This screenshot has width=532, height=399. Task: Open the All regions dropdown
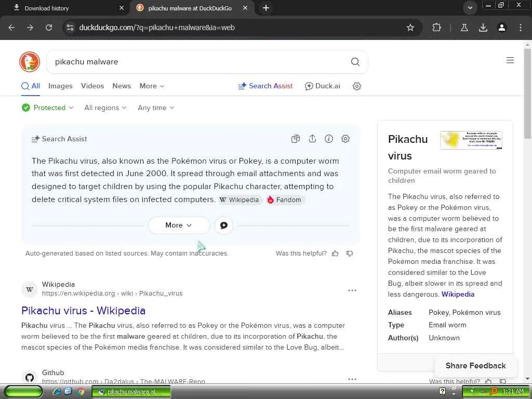[105, 108]
